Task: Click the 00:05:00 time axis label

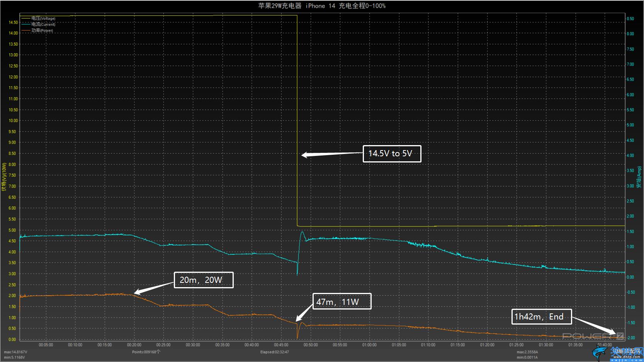Action: pos(46,345)
